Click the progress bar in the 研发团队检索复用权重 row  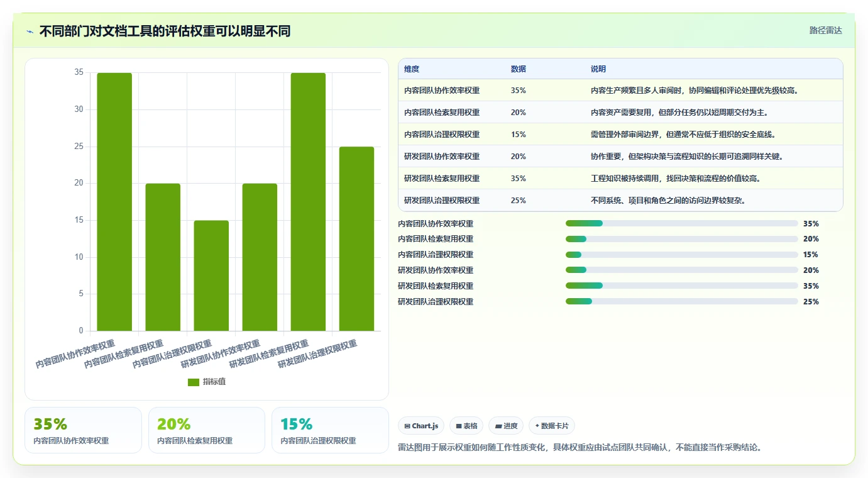(682, 286)
